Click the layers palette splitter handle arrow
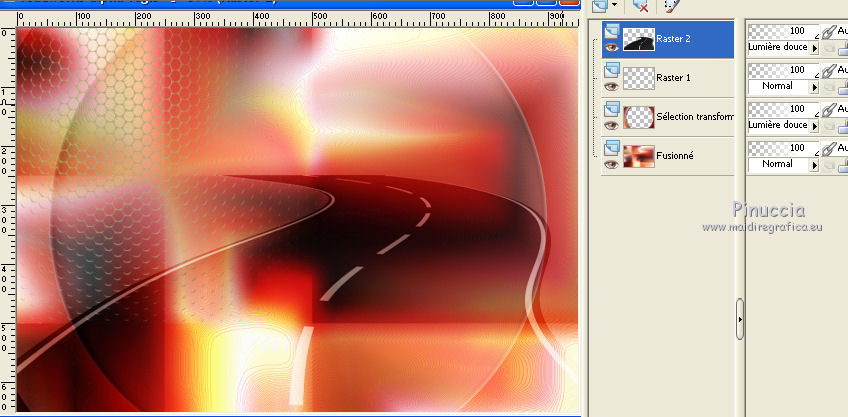This screenshot has height=417, width=848. pos(740,319)
